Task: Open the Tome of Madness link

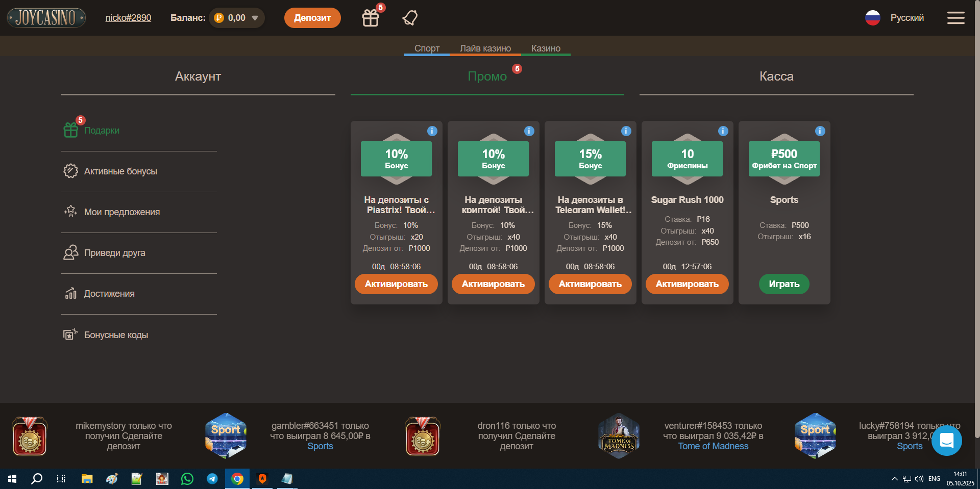Action: (713, 446)
